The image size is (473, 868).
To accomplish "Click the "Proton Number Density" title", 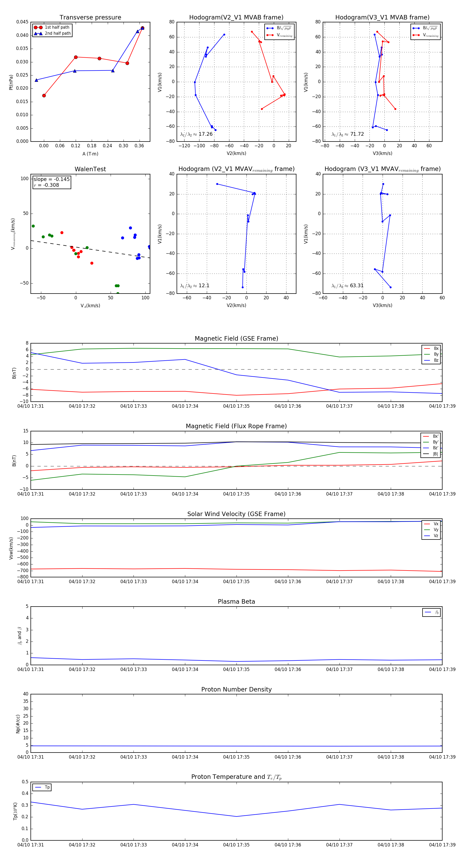I will coord(236,689).
